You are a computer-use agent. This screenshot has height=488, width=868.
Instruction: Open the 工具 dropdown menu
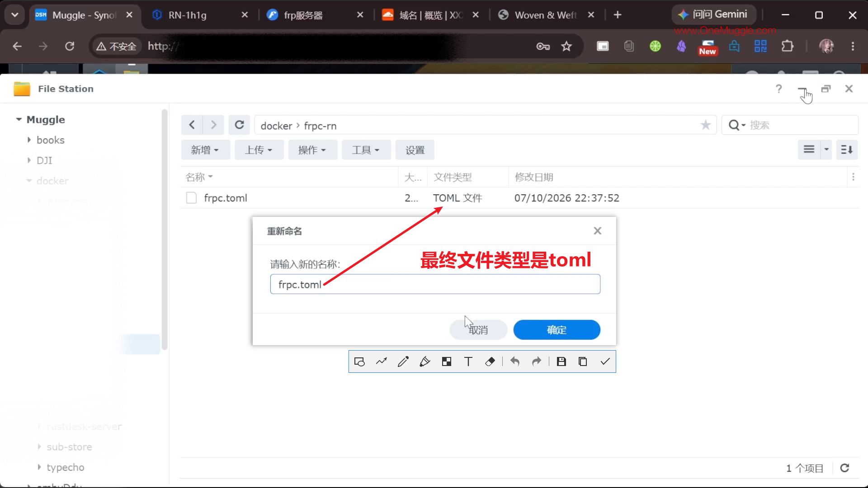pos(366,150)
